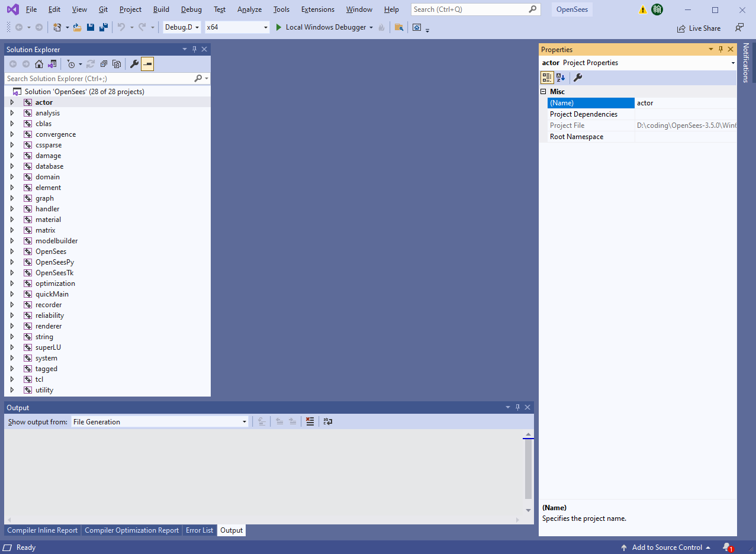Toggle Word Wrap in Output panel

[328, 421]
